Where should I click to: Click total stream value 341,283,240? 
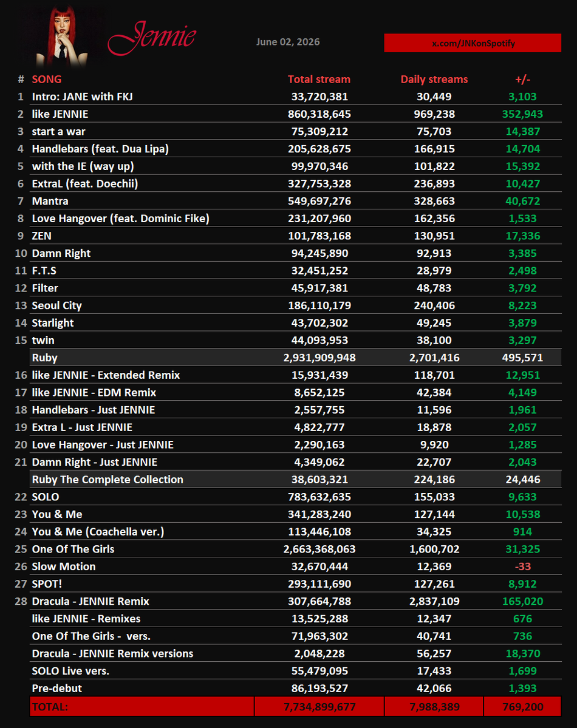pyautogui.click(x=319, y=514)
